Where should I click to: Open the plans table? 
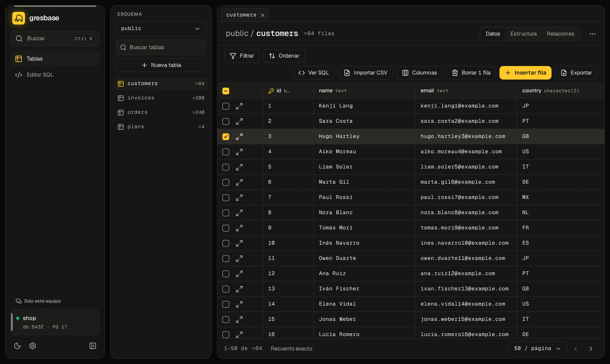(161, 127)
